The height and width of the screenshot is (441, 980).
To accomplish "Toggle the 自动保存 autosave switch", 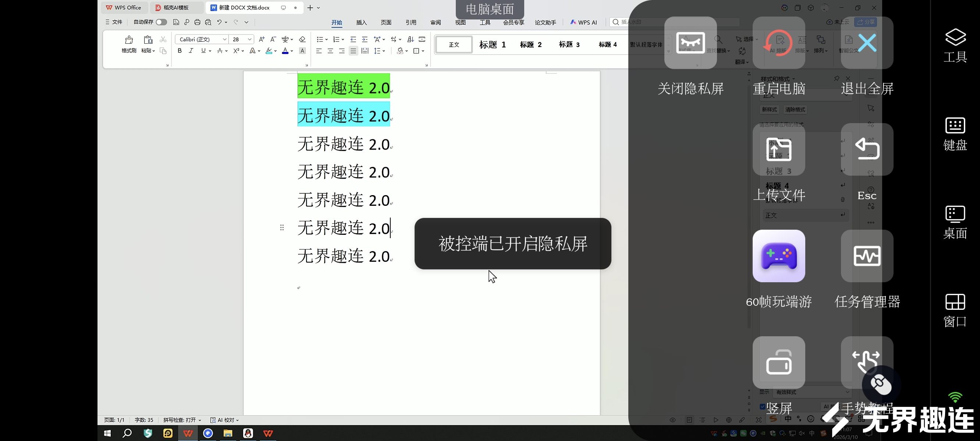I will 161,22.
